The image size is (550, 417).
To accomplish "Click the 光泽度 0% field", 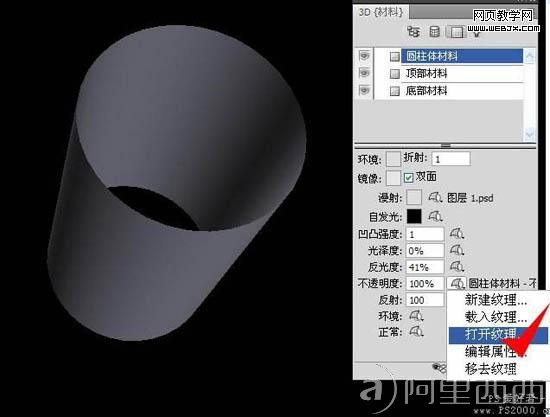I will 425,250.
